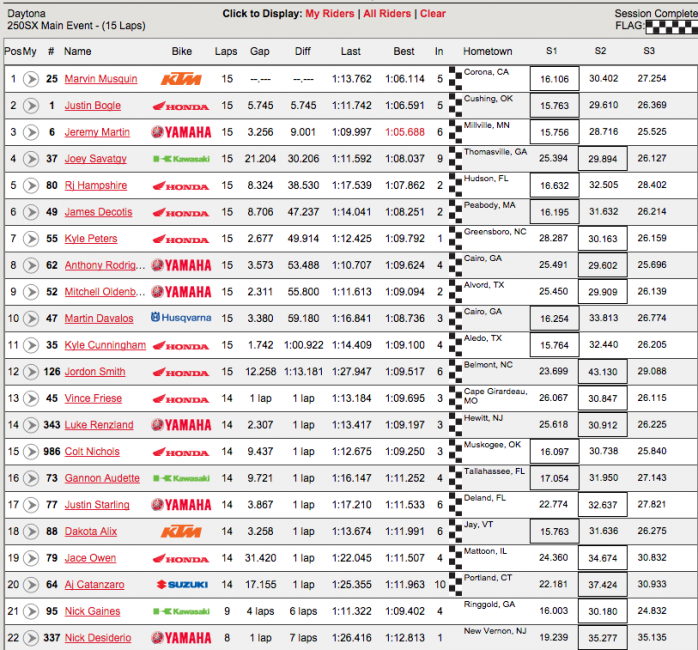Click the Honda logo in Colt Nichols row
This screenshot has width=698, height=650.
[181, 452]
